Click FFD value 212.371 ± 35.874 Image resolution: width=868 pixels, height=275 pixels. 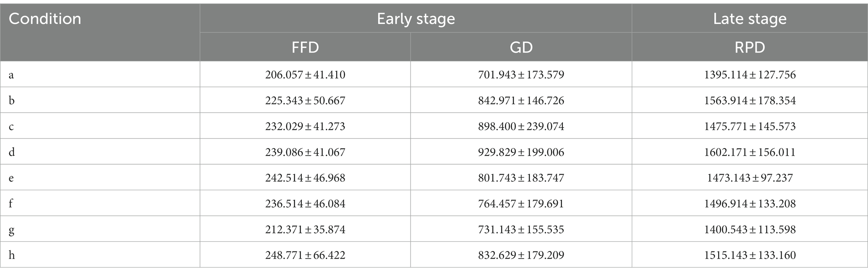pyautogui.click(x=305, y=230)
